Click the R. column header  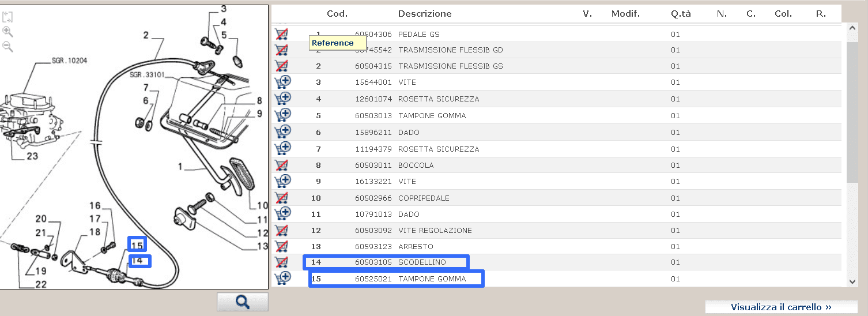click(x=821, y=13)
